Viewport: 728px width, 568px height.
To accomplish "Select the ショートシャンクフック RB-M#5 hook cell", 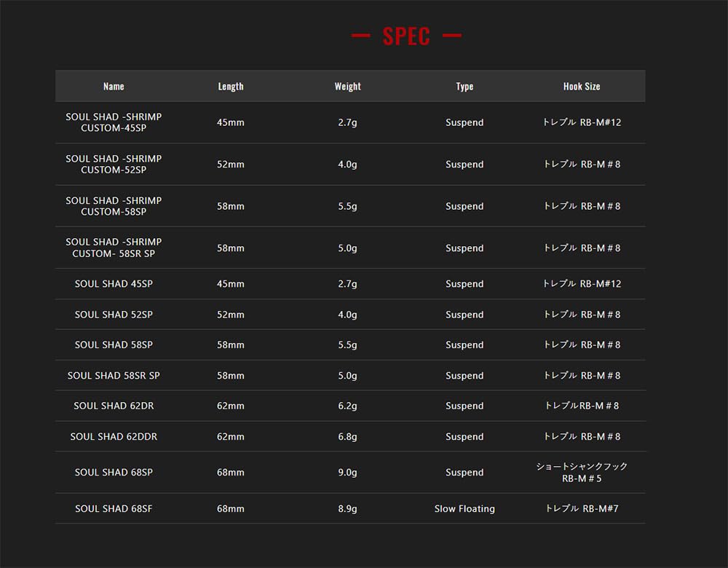I will tap(582, 473).
